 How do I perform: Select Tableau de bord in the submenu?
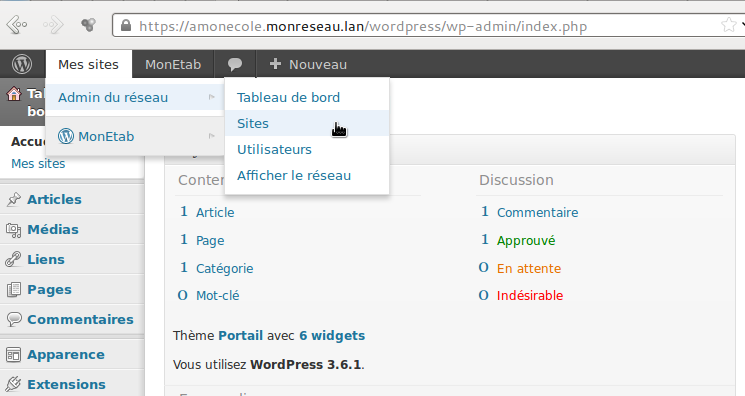click(x=289, y=97)
